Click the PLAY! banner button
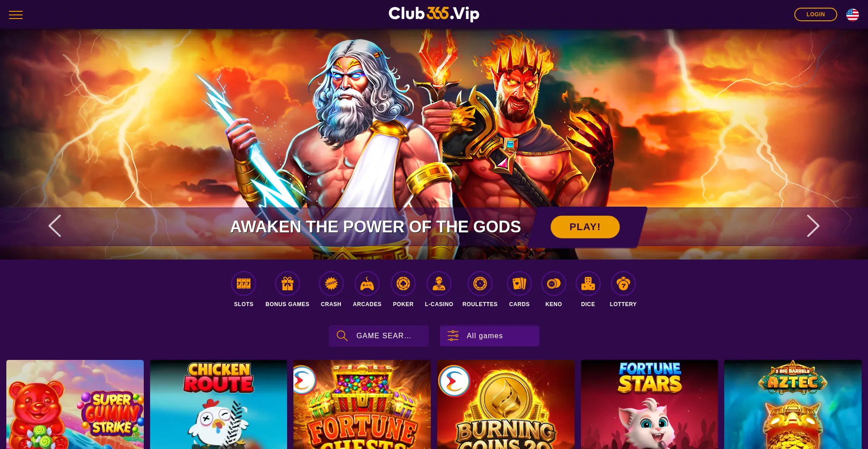868x449 pixels. [585, 227]
